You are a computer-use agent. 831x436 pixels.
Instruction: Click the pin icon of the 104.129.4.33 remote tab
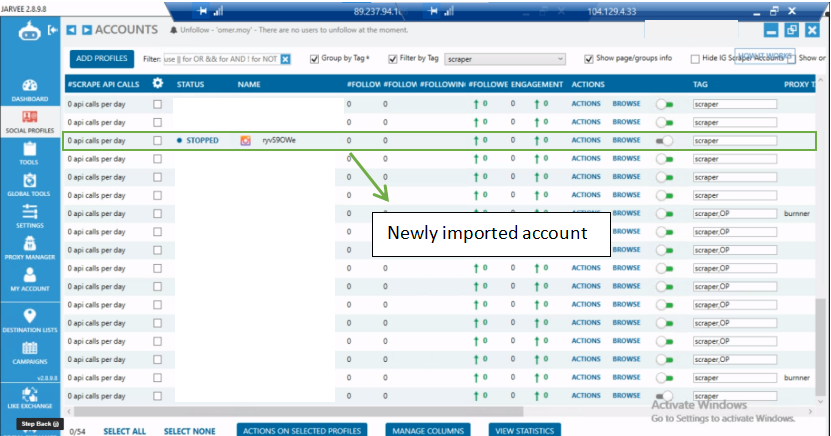[433, 11]
